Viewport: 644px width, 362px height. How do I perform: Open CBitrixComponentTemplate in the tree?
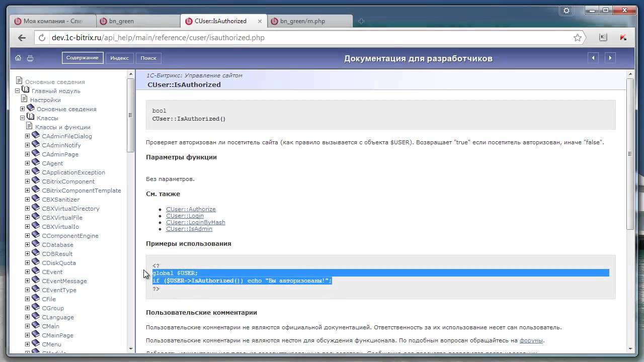pyautogui.click(x=82, y=191)
